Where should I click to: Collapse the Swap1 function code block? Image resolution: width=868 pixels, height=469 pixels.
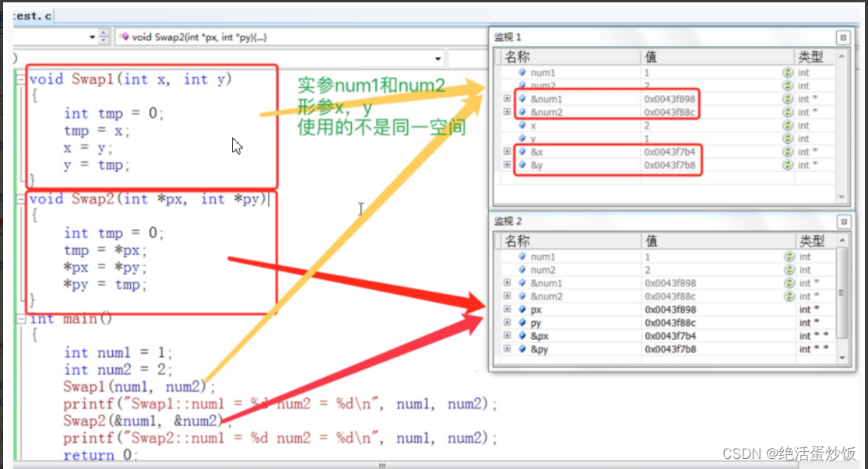(20, 79)
